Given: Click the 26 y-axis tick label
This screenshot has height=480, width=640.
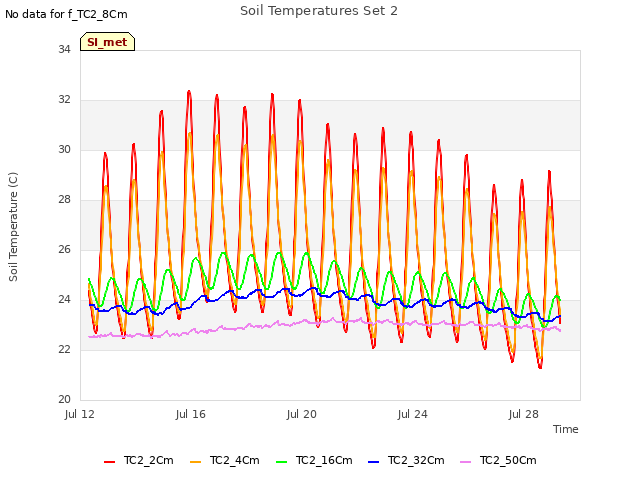Looking at the screenshot, I should point(64,249).
